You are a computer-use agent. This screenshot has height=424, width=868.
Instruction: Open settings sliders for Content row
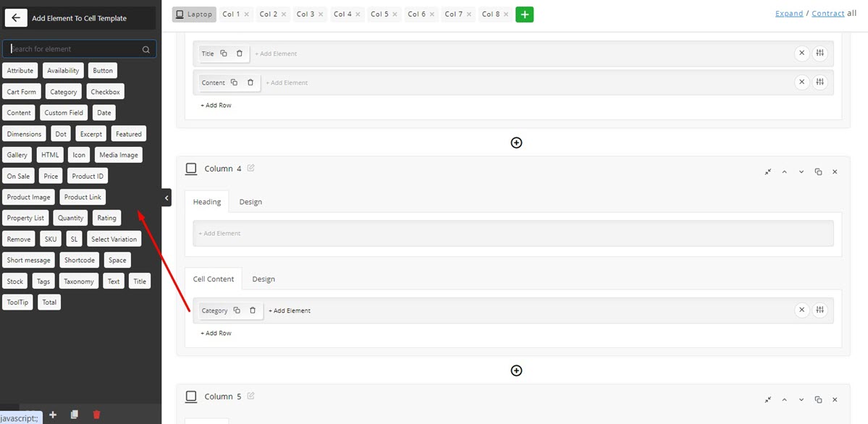point(819,82)
